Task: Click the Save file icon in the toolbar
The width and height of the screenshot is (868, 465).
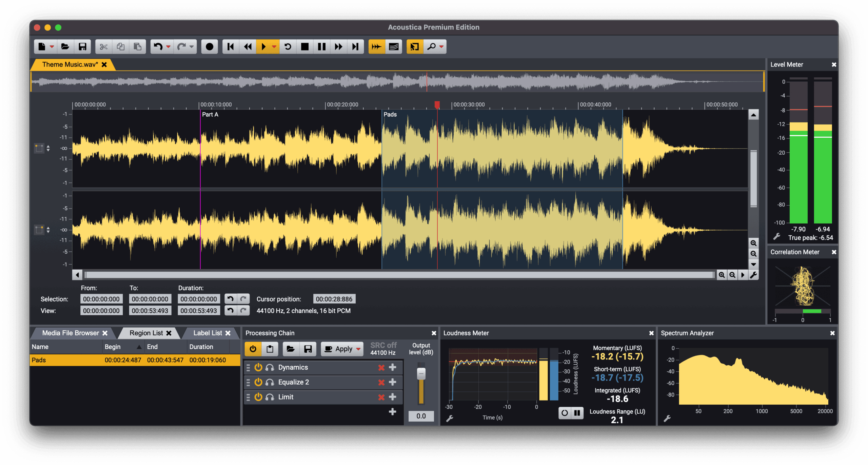Action: pos(82,46)
